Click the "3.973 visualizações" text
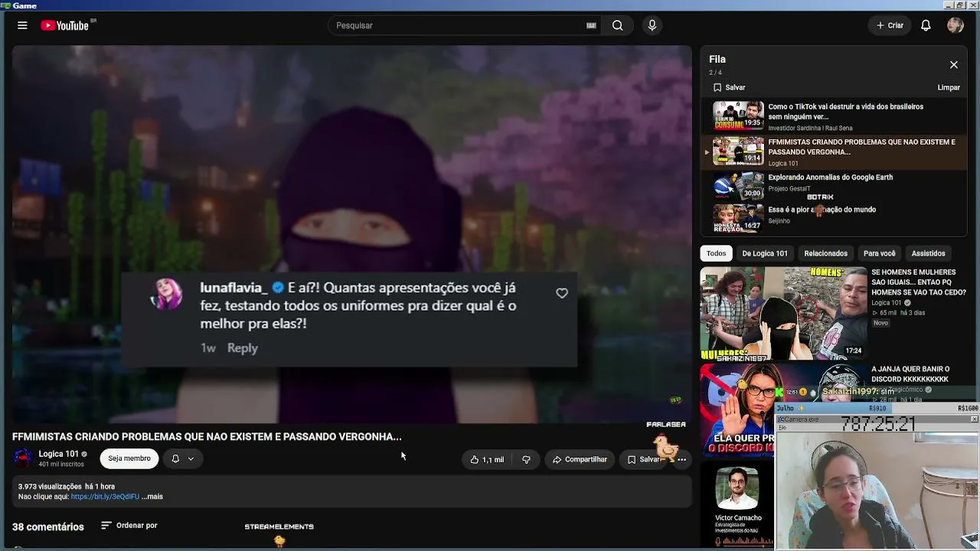Viewport: 980px width, 551px height. [x=50, y=487]
